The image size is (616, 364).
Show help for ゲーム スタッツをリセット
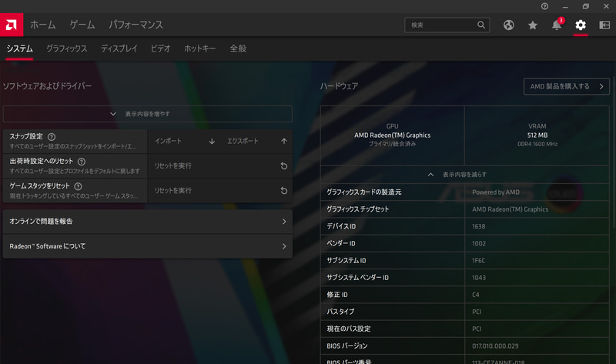[x=79, y=186]
